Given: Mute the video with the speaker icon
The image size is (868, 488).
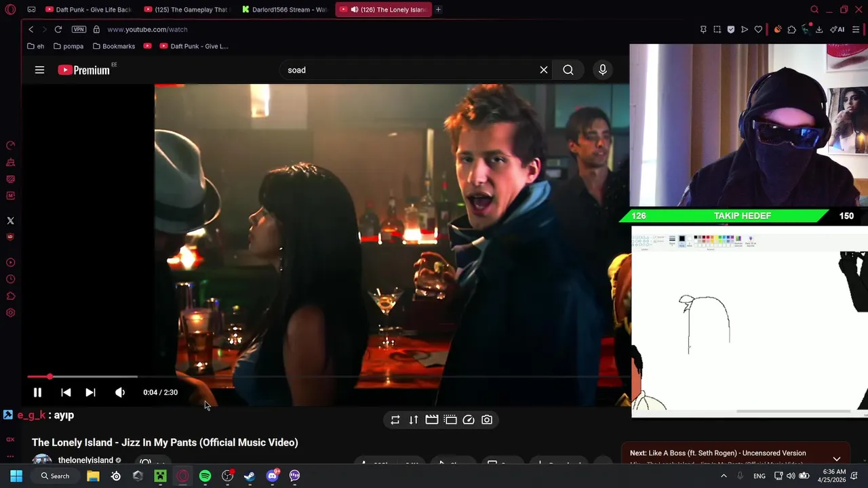Looking at the screenshot, I should click(120, 392).
